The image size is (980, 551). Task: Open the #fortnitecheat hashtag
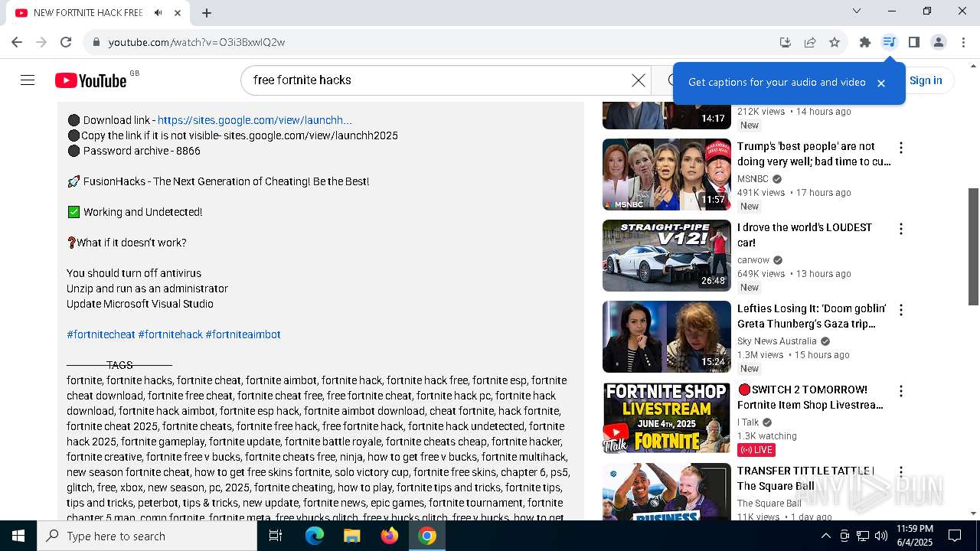(x=101, y=334)
